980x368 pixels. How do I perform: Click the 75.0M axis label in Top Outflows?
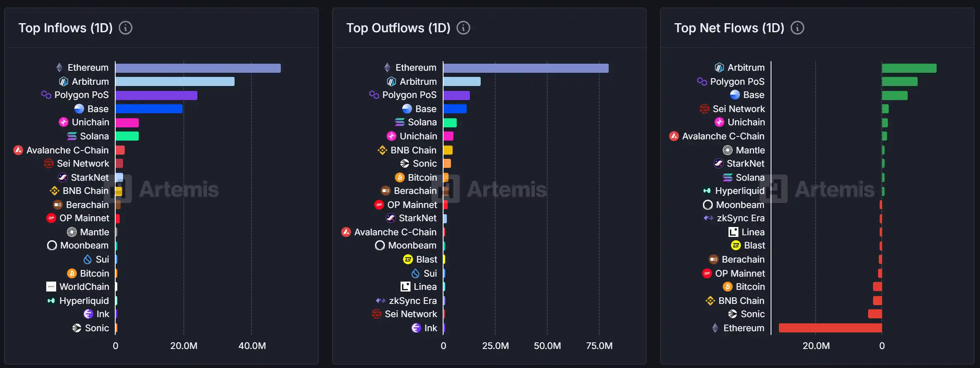[x=599, y=346]
